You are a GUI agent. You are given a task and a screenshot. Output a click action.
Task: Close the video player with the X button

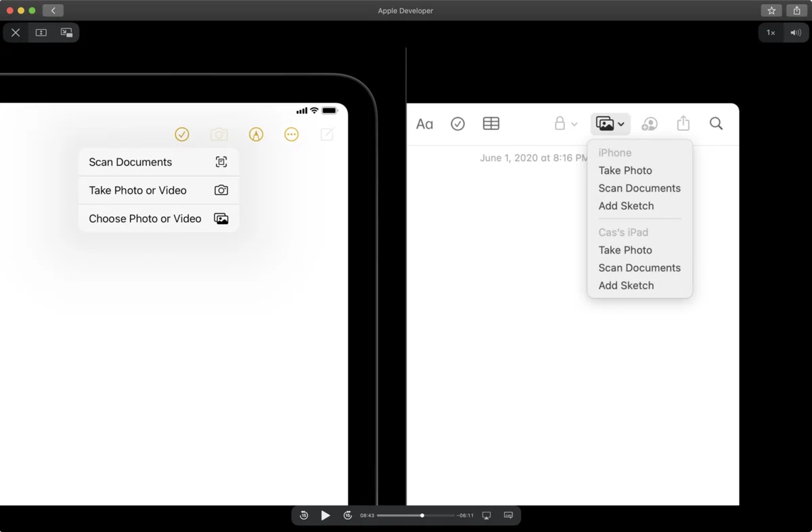coord(16,32)
